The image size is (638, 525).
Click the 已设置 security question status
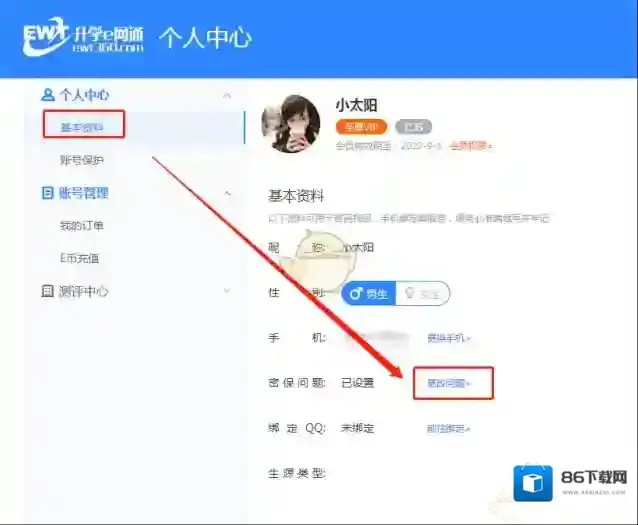point(357,383)
